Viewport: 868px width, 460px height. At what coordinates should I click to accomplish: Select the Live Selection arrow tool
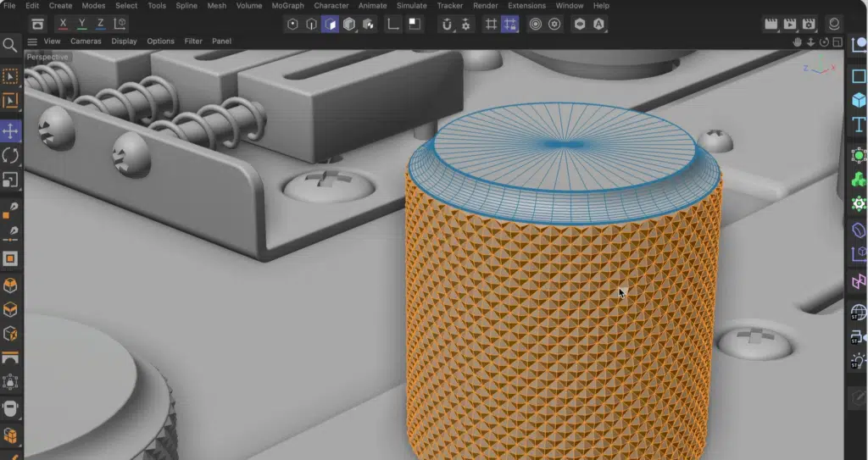[x=10, y=101]
